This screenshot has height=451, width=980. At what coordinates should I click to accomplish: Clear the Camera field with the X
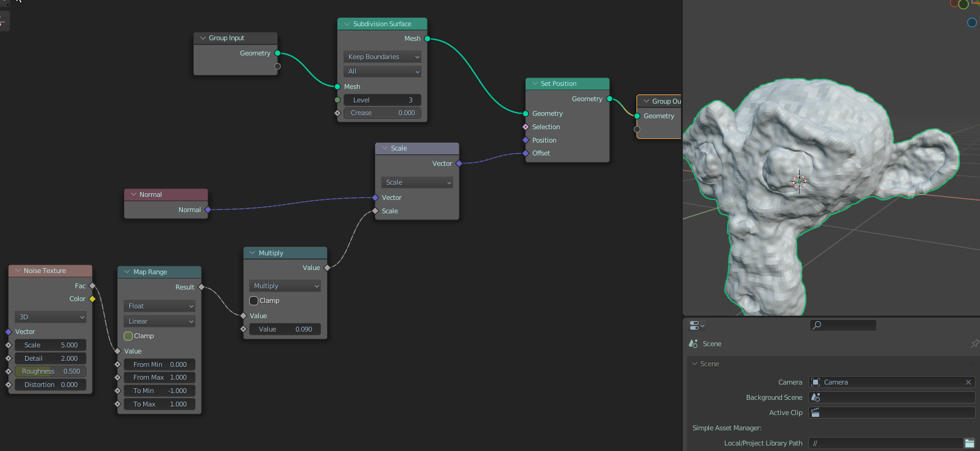click(x=968, y=382)
